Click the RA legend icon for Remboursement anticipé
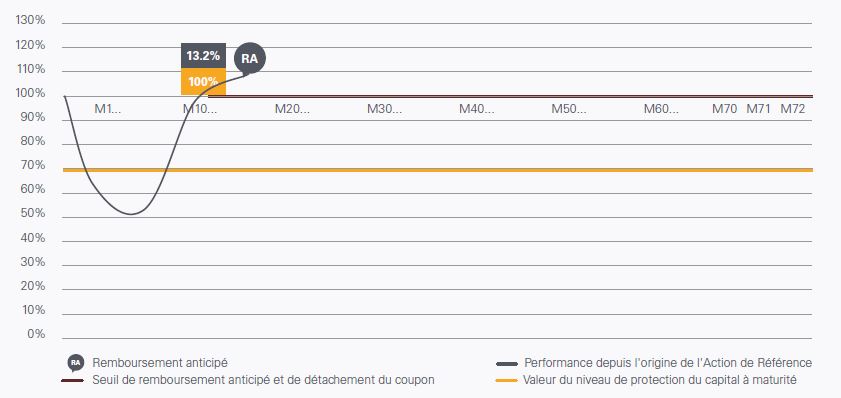 (x=76, y=363)
